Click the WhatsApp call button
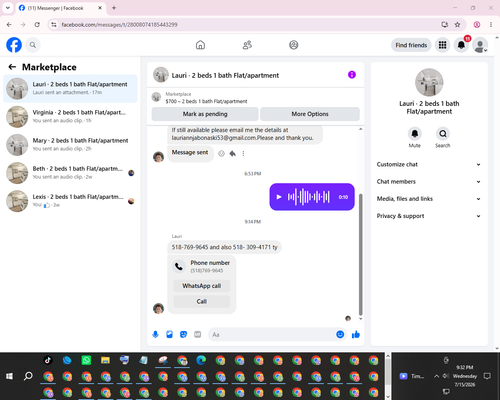 point(202,286)
